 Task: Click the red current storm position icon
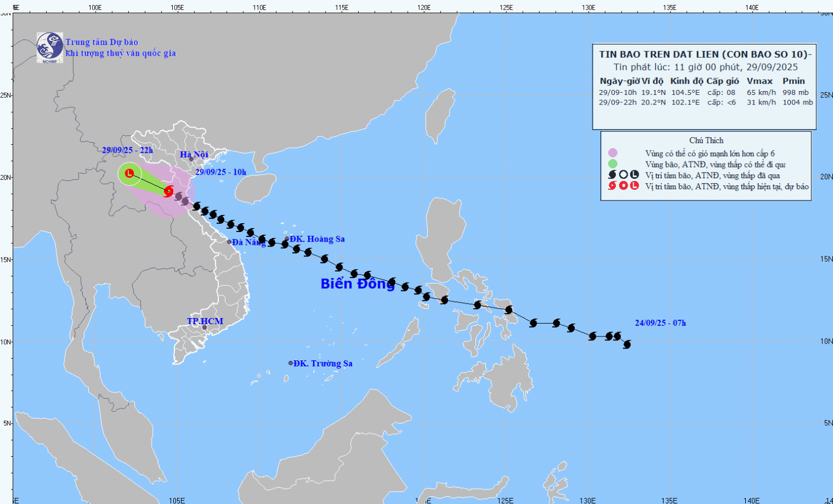(169, 191)
